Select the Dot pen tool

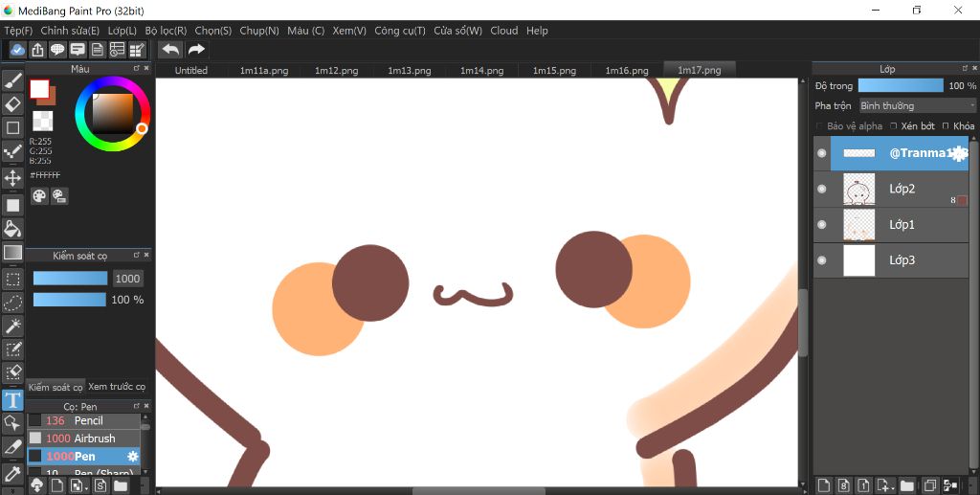pyautogui.click(x=12, y=151)
